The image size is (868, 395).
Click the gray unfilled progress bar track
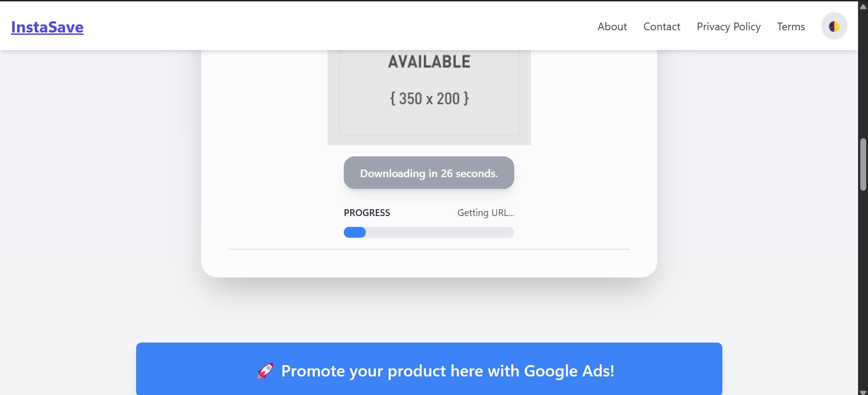(439, 232)
